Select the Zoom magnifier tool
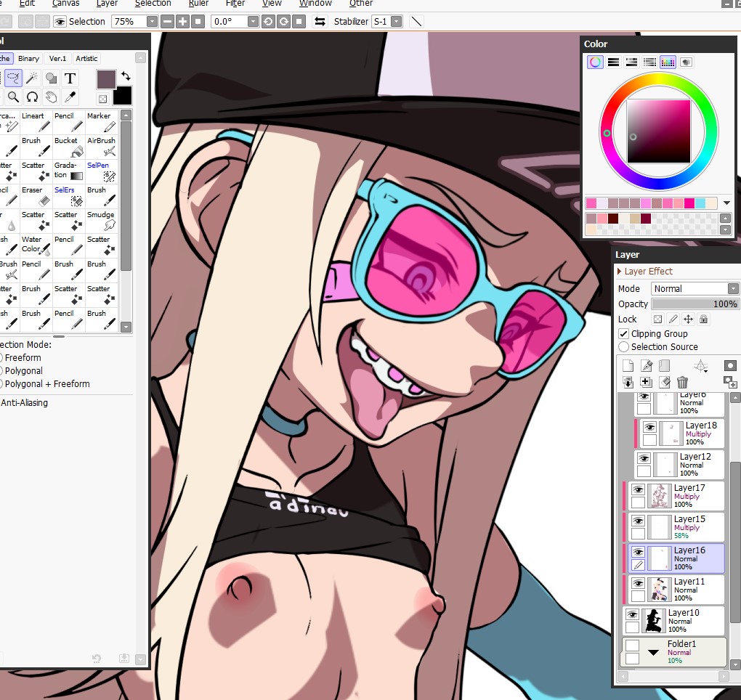 pyautogui.click(x=13, y=97)
